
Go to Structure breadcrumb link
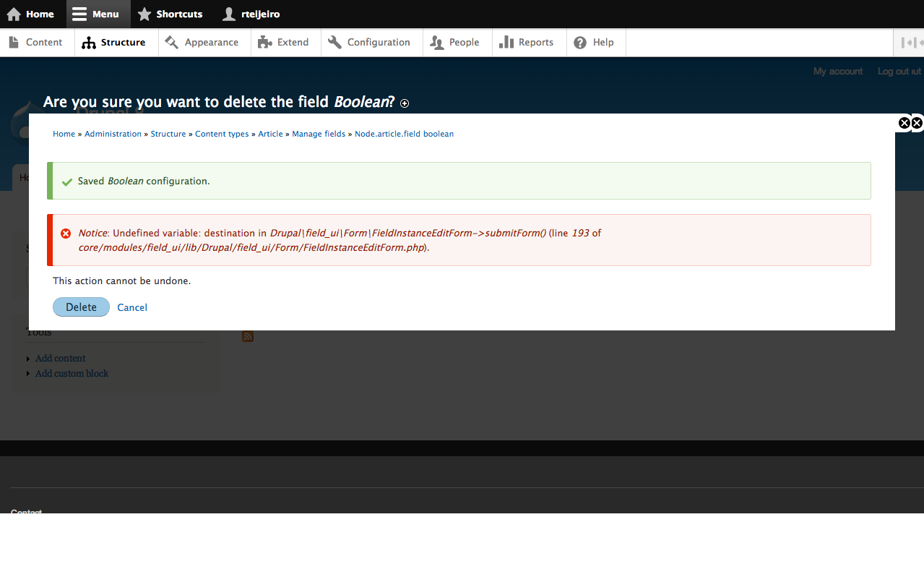168,134
